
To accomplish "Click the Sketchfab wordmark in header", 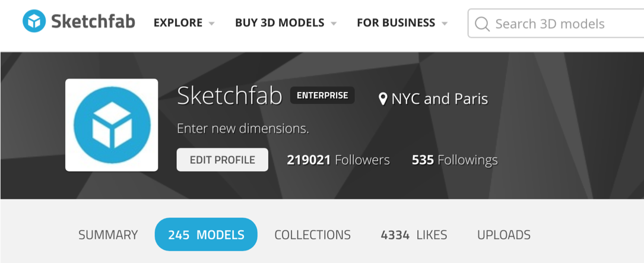I will (x=93, y=22).
